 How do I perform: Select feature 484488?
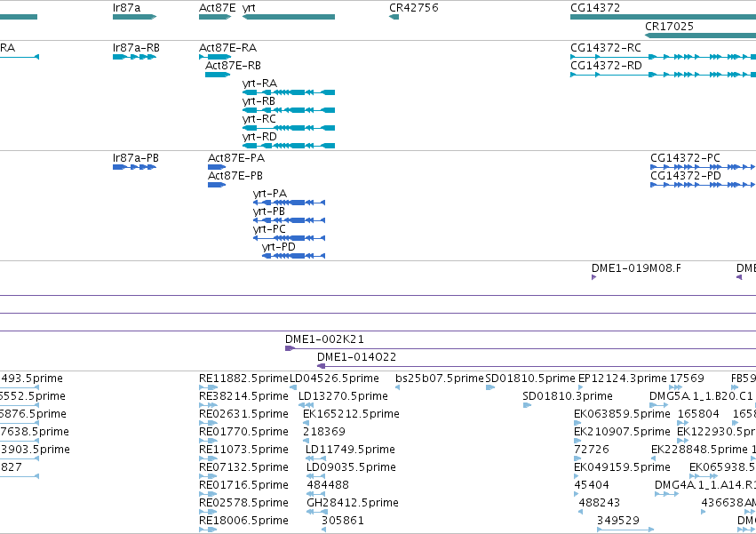315,494
